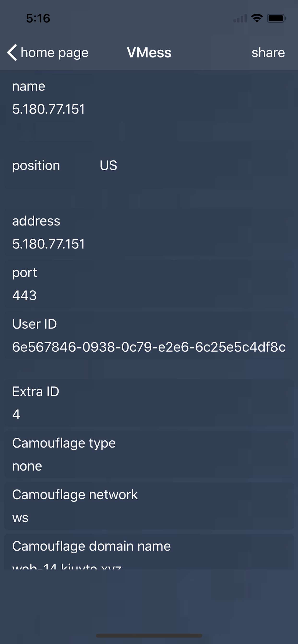Tap the battery indicator icon

click(x=276, y=18)
